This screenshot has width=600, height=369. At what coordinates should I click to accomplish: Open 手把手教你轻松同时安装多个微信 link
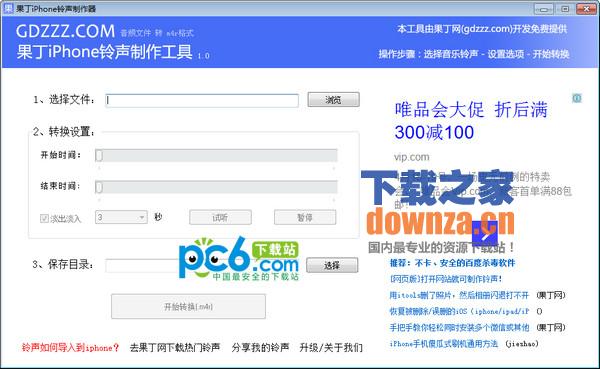pyautogui.click(x=459, y=327)
